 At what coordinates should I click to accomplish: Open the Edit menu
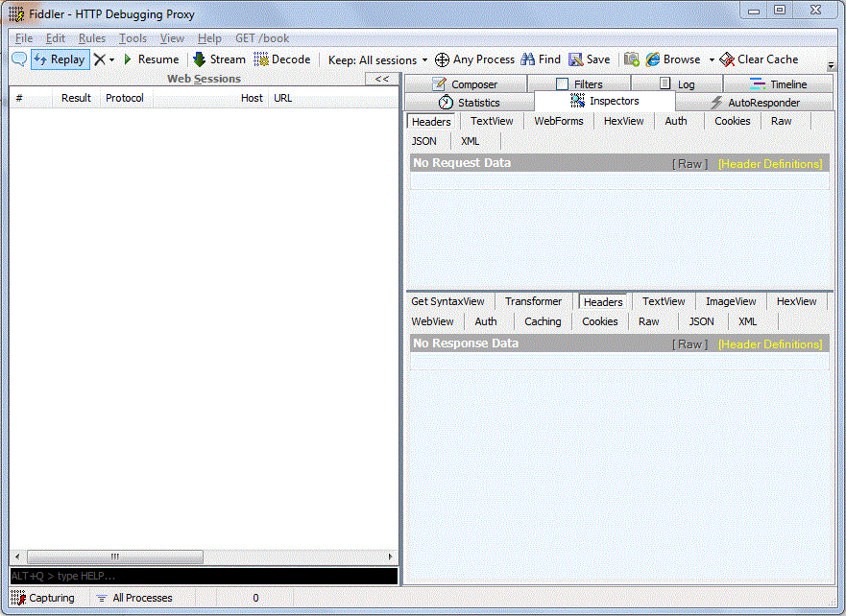click(55, 38)
